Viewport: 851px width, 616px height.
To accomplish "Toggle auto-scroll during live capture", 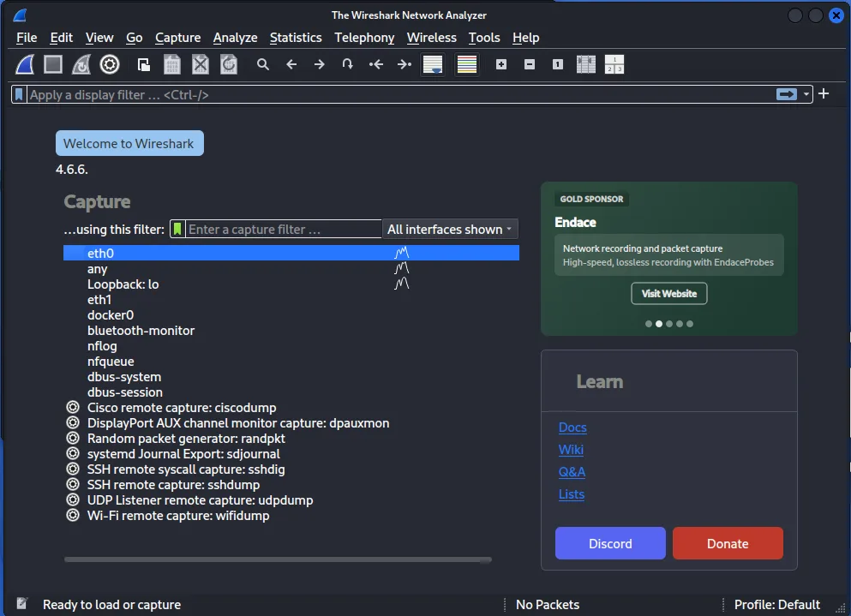I will tap(433, 64).
